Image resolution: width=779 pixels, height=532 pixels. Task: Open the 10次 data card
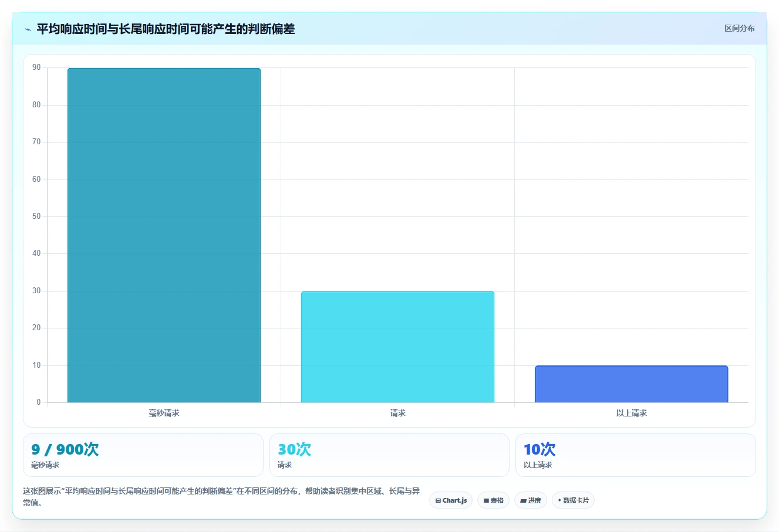tap(635, 455)
